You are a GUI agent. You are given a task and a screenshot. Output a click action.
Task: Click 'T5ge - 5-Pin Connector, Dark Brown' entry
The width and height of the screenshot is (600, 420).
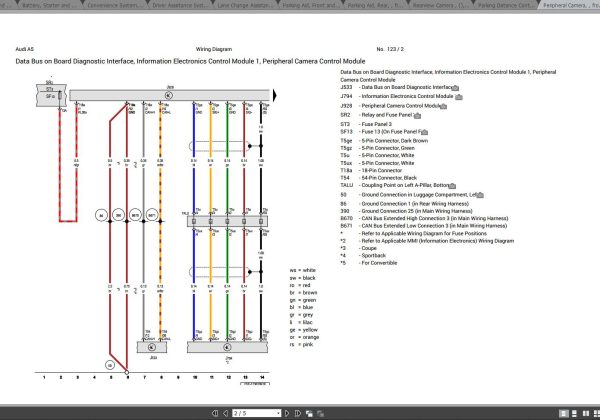click(x=384, y=141)
